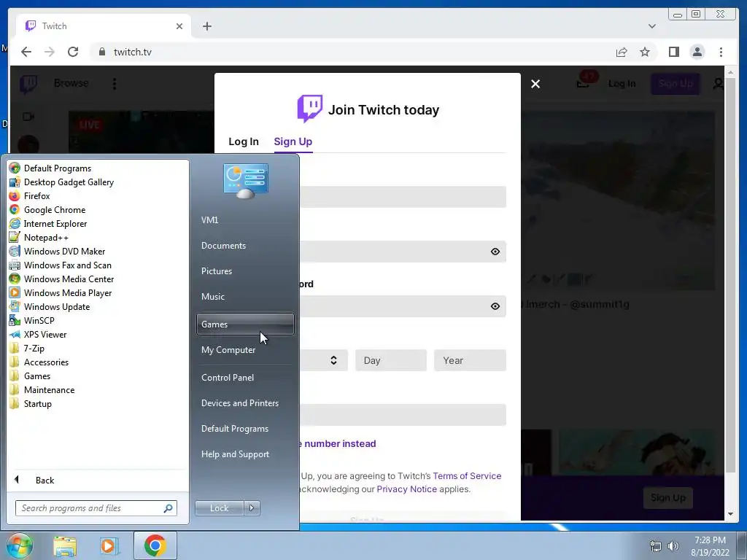Open Devices and Printers
Viewport: 747px width, 560px height.
pos(239,403)
